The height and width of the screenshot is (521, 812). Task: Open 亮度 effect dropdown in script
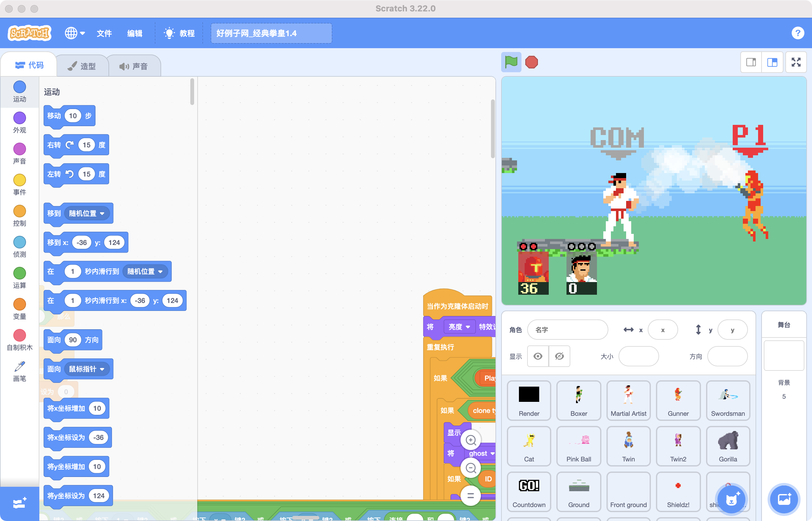click(x=459, y=327)
